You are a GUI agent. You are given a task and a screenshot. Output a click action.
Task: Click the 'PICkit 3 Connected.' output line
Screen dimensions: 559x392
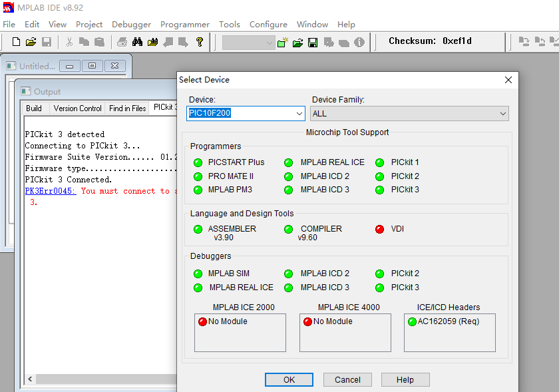tap(68, 180)
